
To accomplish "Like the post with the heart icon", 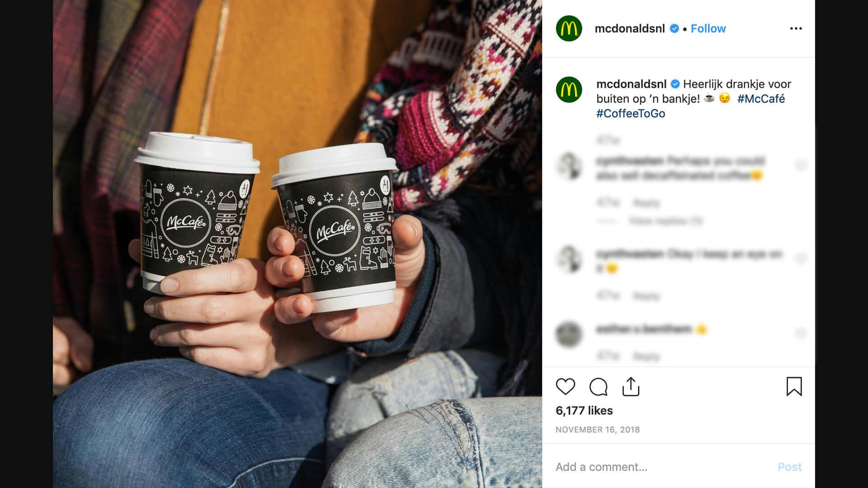I will pos(565,387).
